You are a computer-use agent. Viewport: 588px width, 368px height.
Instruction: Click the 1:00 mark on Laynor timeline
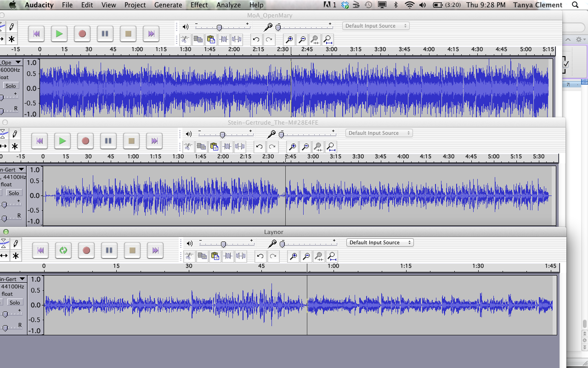(333, 266)
